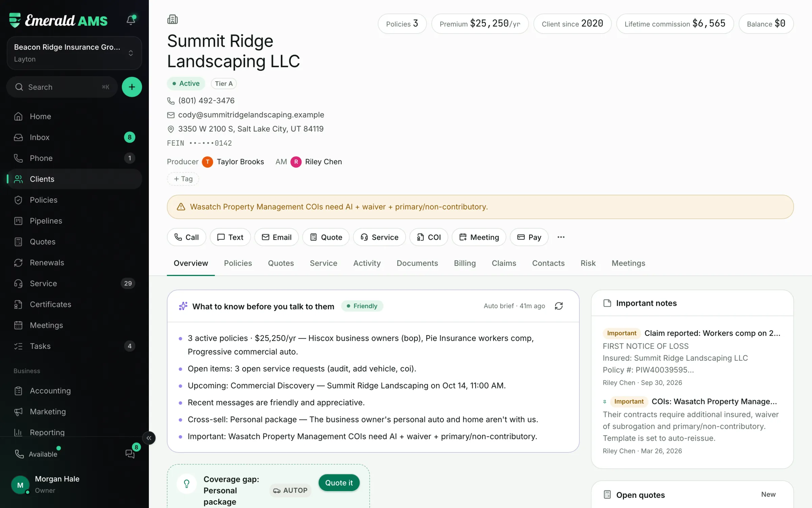Open Service in the sidebar
Image resolution: width=812 pixels, height=508 pixels.
pyautogui.click(x=74, y=283)
